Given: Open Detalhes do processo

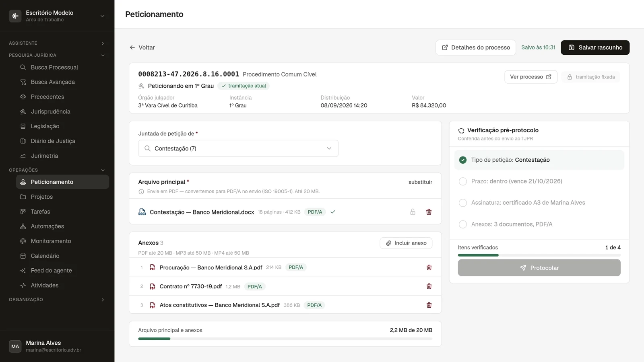Looking at the screenshot, I should pos(476,47).
